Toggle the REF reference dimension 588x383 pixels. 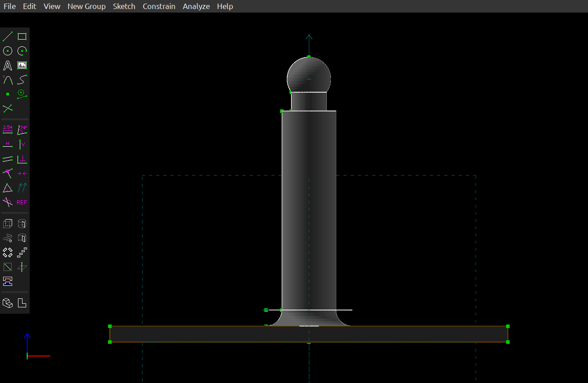22,202
